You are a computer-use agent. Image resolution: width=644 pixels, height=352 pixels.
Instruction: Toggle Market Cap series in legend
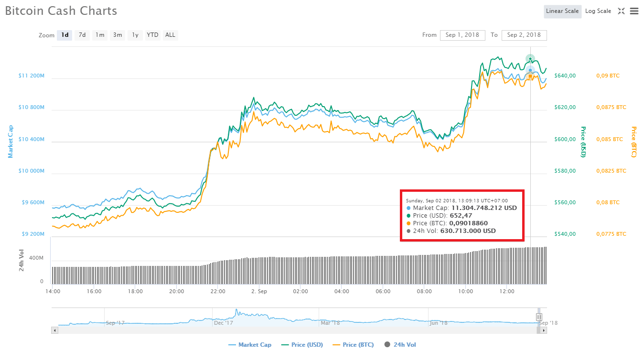click(x=250, y=345)
